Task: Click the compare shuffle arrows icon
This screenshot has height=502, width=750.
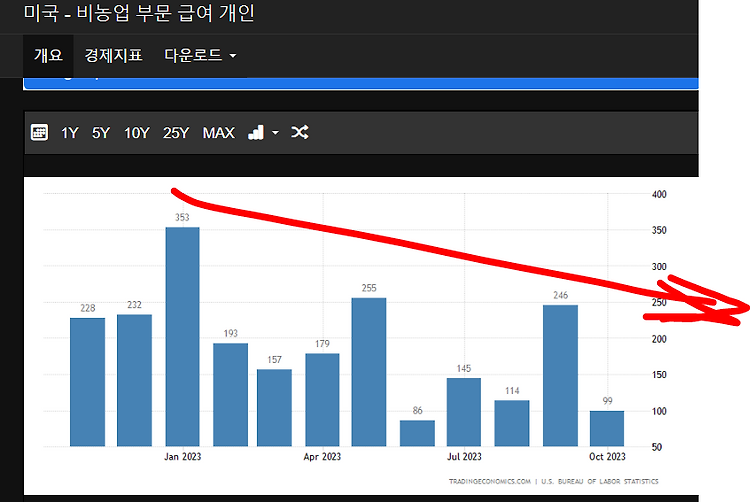Action: 300,132
